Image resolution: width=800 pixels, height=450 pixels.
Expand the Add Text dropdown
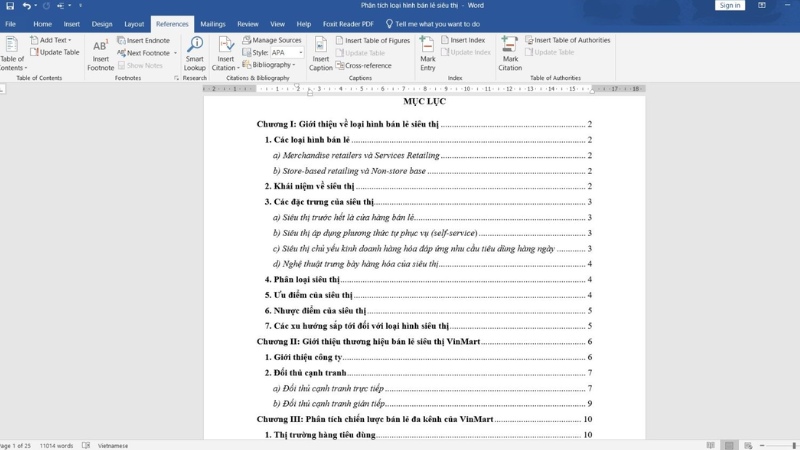click(x=68, y=40)
